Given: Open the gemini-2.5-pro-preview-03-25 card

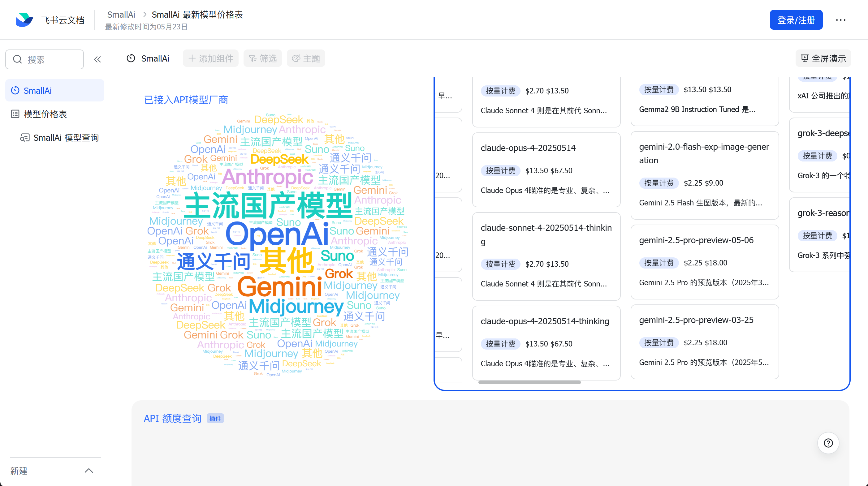Looking at the screenshot, I should click(x=705, y=342).
